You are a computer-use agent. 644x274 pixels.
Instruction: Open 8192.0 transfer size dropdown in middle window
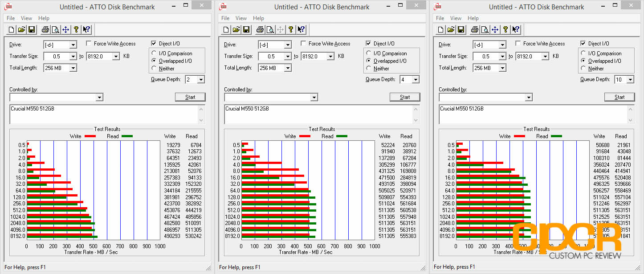(x=330, y=57)
